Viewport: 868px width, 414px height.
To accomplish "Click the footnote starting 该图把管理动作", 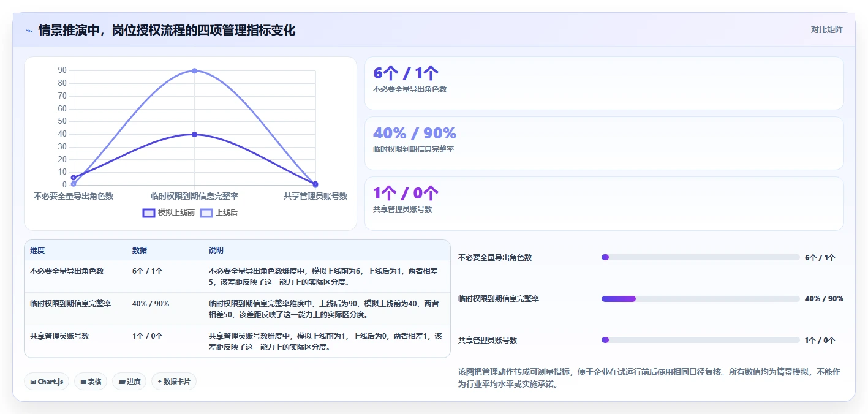I will 649,378.
